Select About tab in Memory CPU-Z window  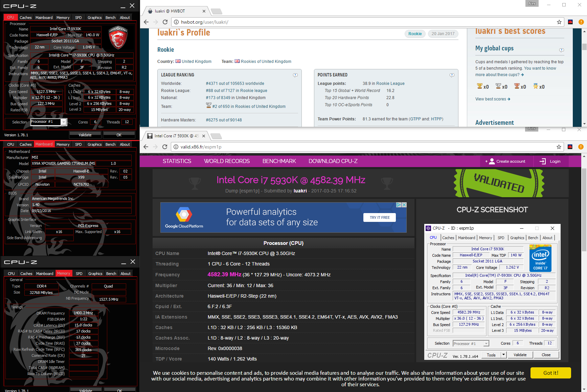126,274
